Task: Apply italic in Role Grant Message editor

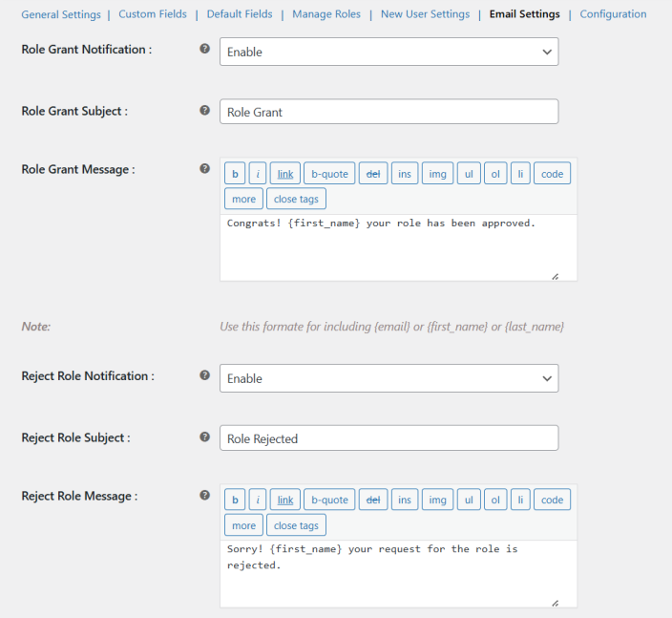Action: [x=258, y=173]
